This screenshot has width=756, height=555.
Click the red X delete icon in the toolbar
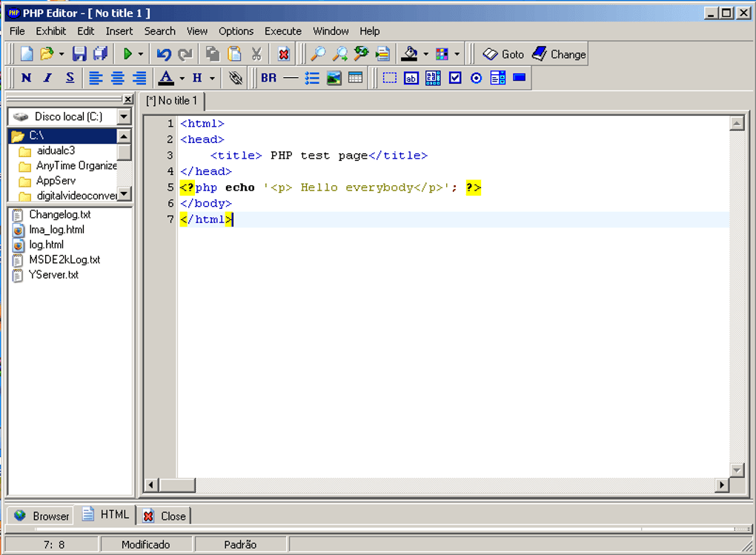point(284,54)
